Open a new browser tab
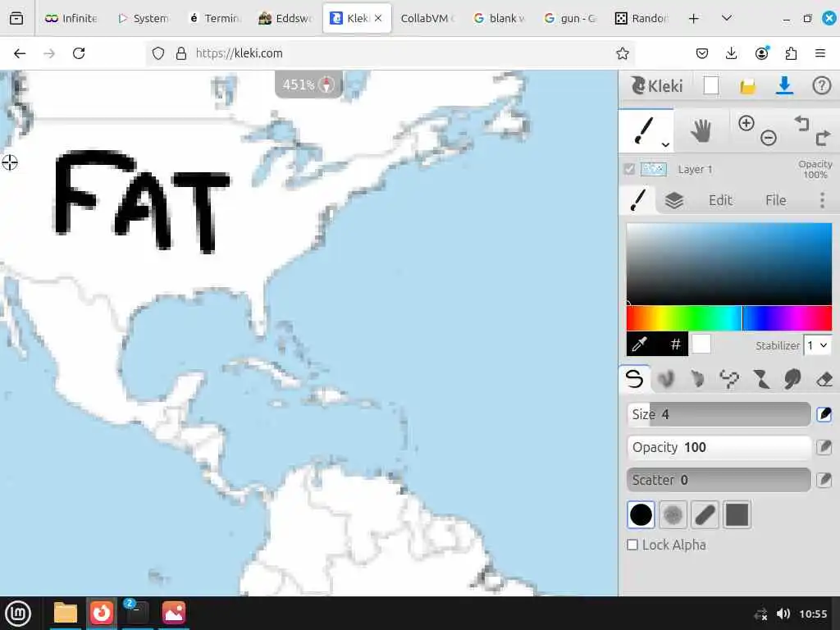Viewport: 840px width, 630px height. [694, 18]
